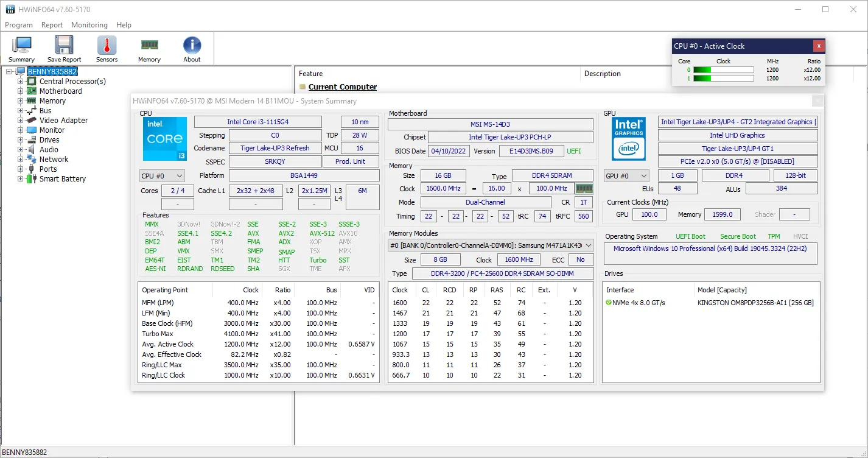The image size is (868, 458).
Task: Open the CPU #0 selector dropdown
Action: coord(162,176)
